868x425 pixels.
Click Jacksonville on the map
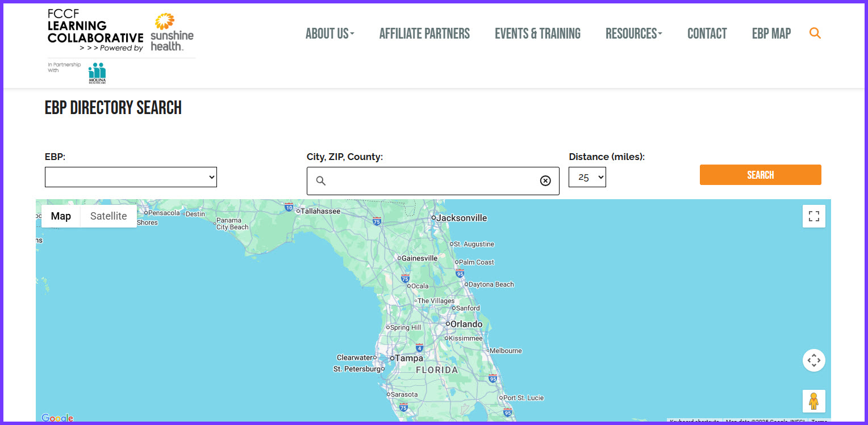tap(461, 218)
